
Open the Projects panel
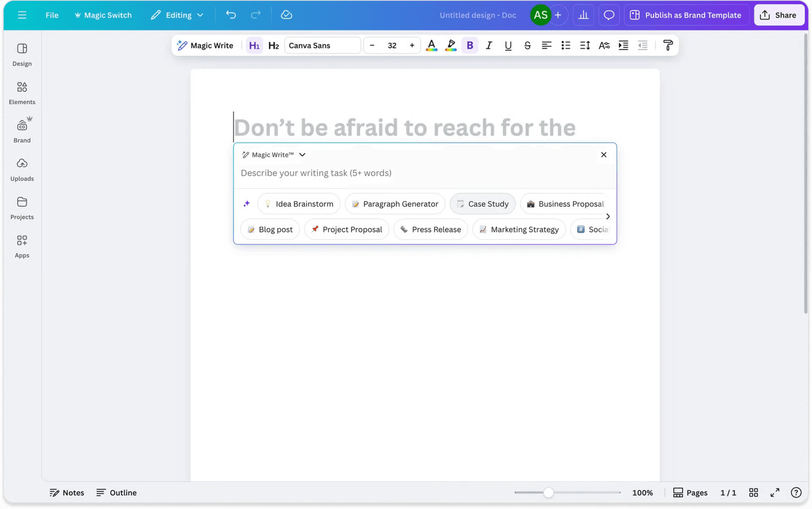point(22,208)
